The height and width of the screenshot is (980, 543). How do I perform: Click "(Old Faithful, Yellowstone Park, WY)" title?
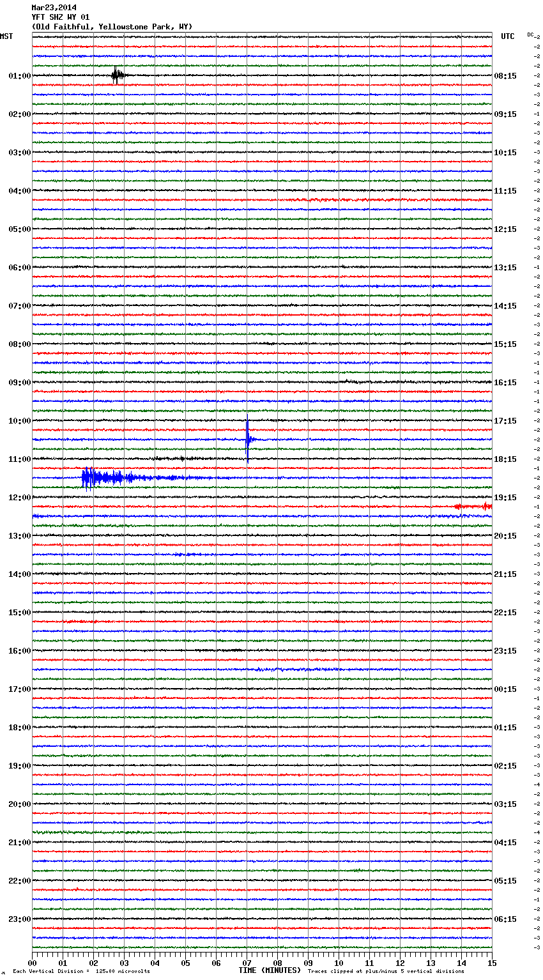click(112, 27)
